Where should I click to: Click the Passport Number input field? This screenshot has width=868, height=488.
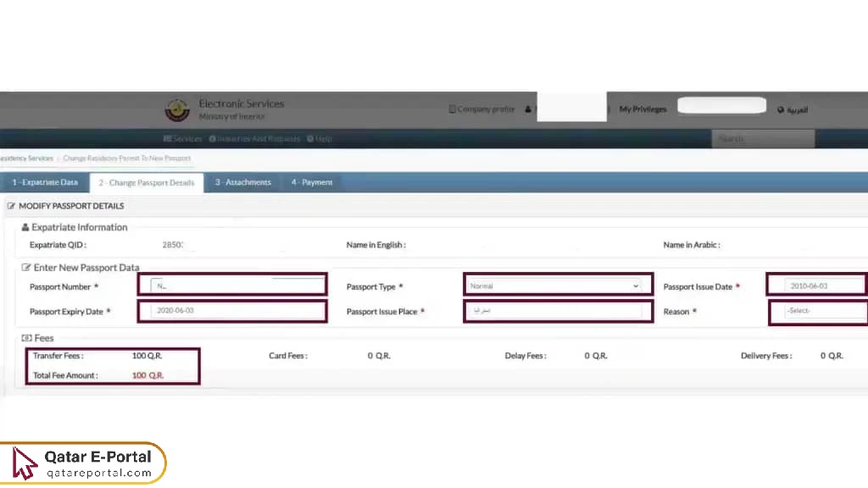237,286
